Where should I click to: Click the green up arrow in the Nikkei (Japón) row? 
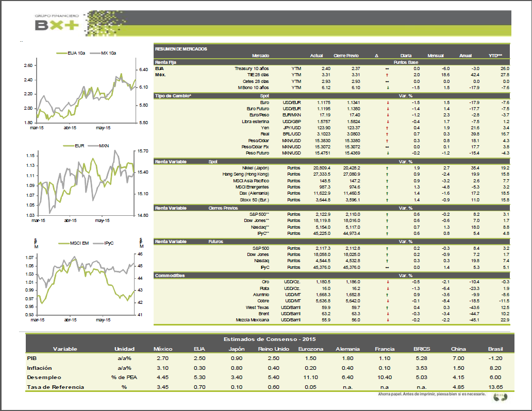(x=387, y=168)
